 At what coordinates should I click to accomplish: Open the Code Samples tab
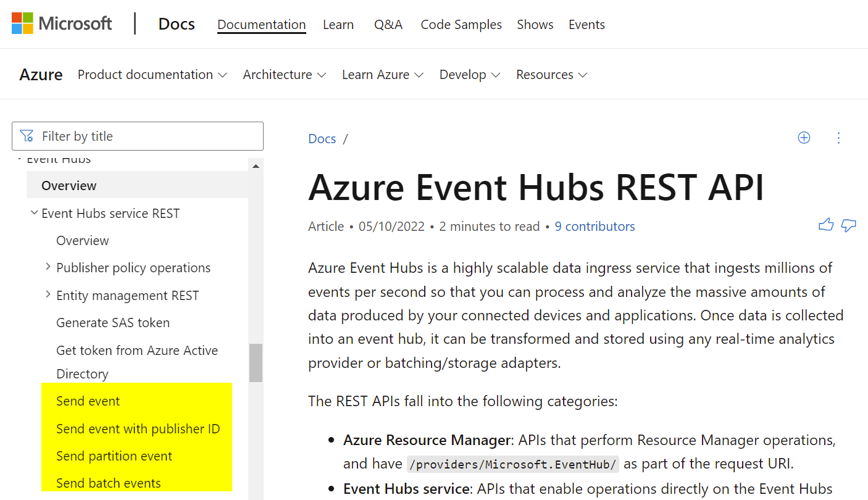(x=461, y=25)
